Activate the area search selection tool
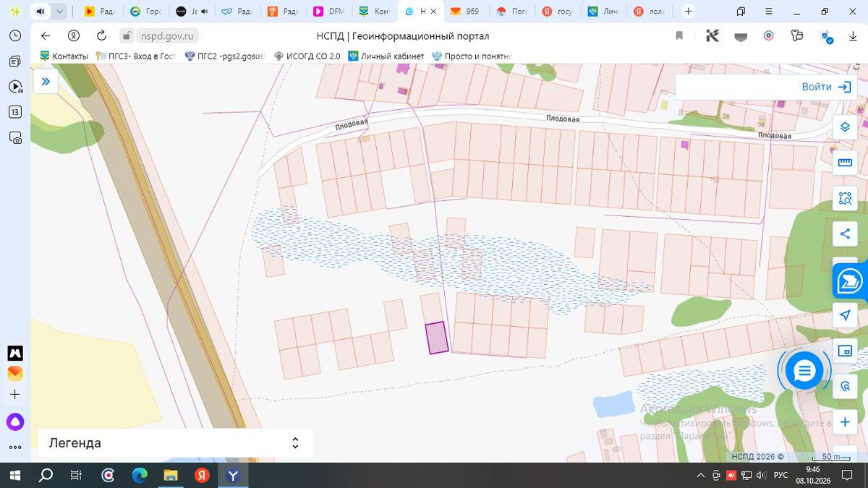 pos(845,198)
